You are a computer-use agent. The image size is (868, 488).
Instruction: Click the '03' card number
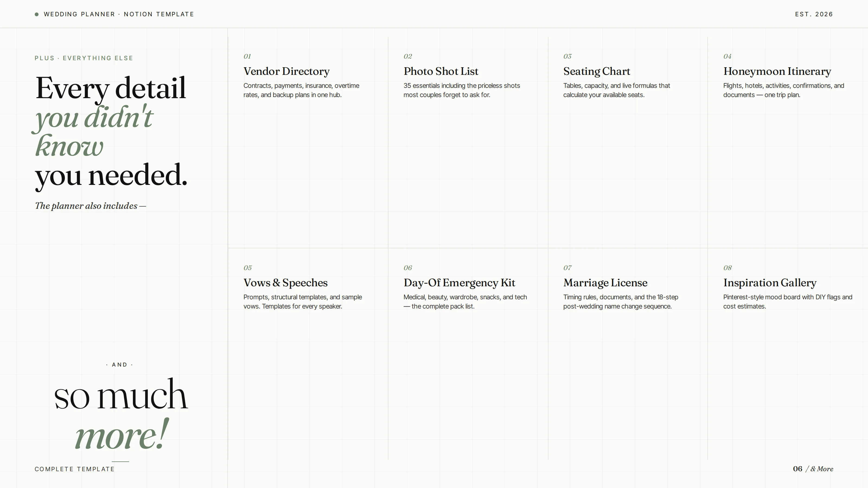click(x=567, y=56)
